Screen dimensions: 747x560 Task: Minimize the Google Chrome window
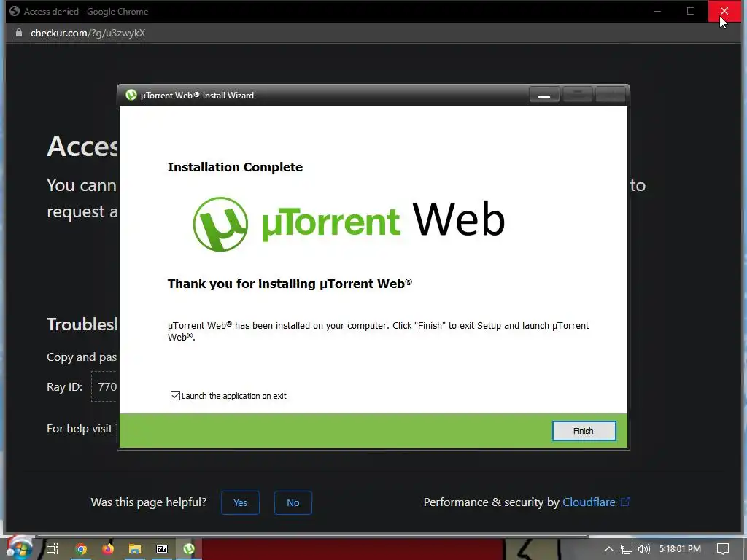click(657, 11)
